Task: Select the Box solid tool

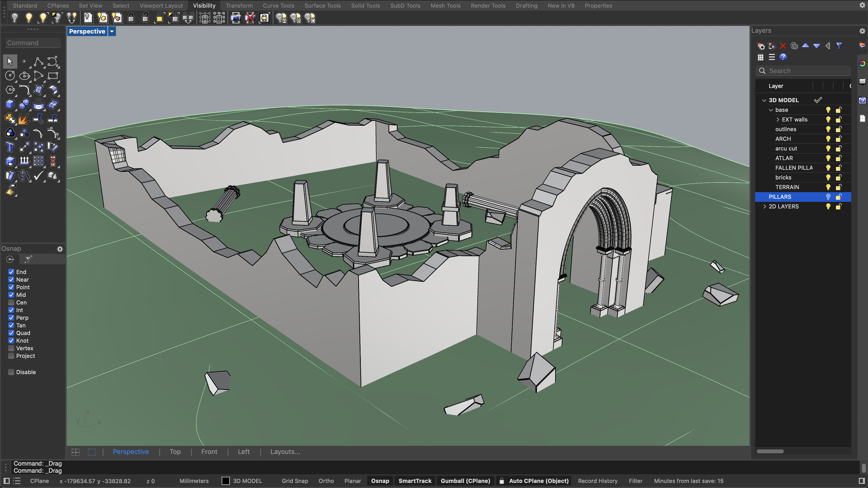Action: [x=10, y=104]
